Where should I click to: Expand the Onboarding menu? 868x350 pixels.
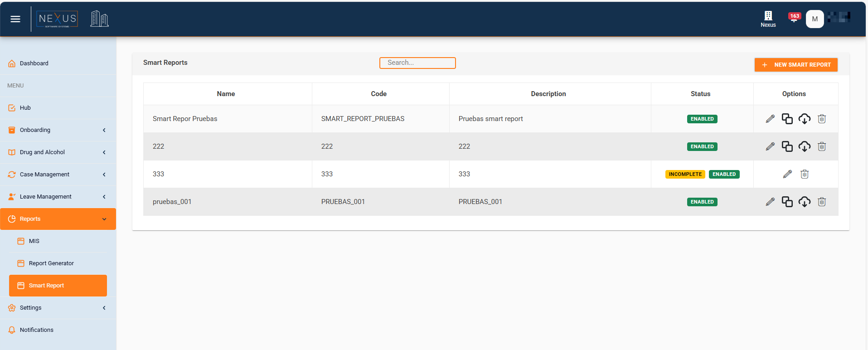coord(58,130)
